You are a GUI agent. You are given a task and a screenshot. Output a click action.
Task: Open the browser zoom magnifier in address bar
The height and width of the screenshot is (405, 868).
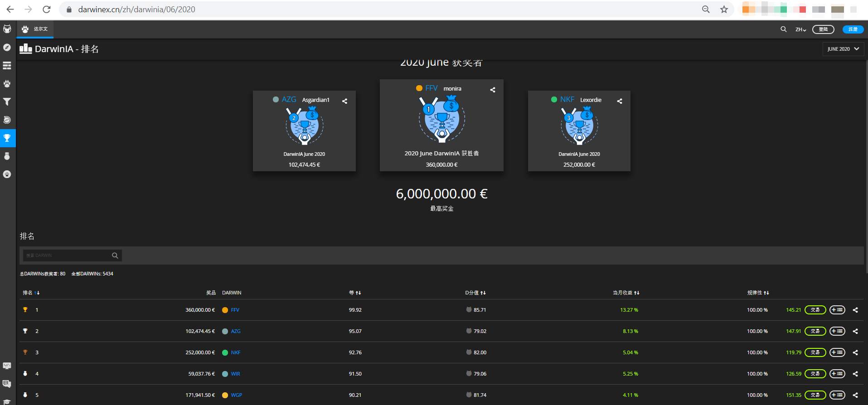coord(706,10)
